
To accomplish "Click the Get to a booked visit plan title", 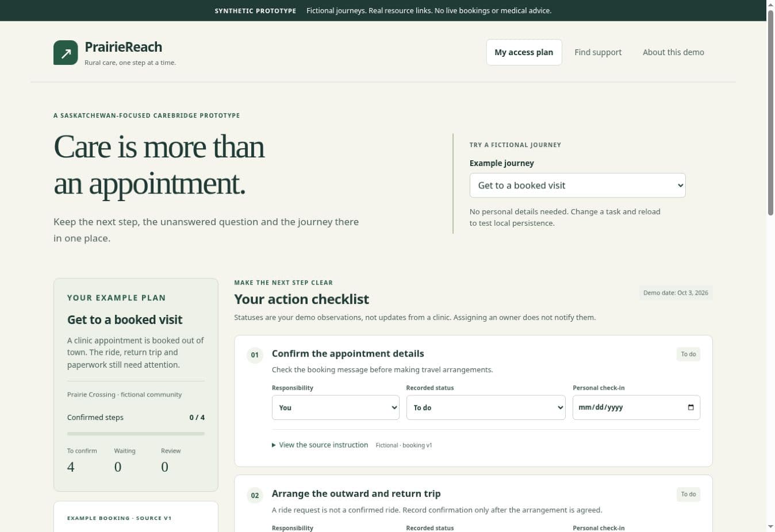I will 125,320.
